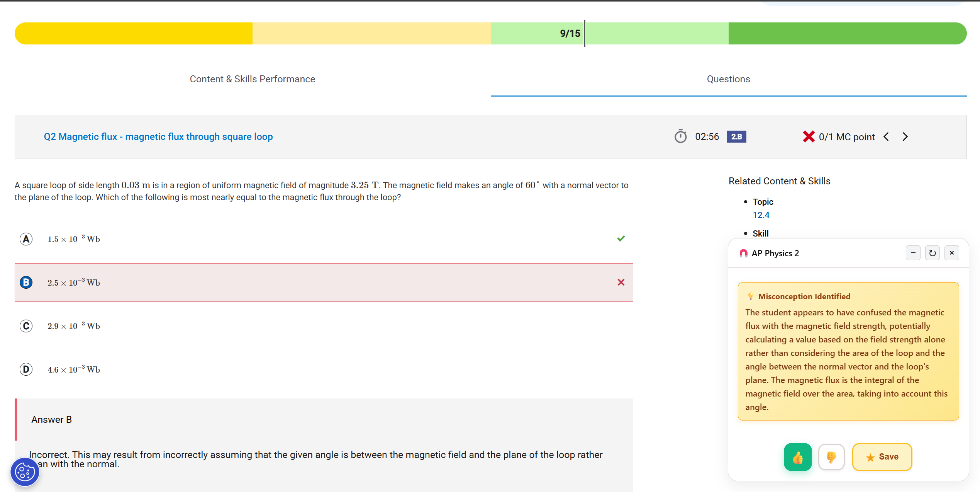The width and height of the screenshot is (980, 492).
Task: Open Topic 12.4 link
Action: [761, 215]
